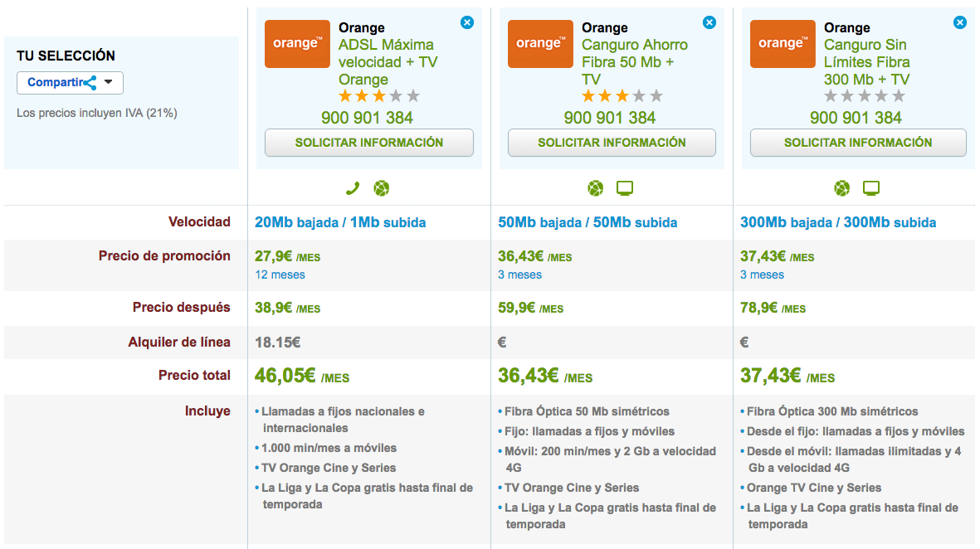Click Alquiler de línea row label
The height and width of the screenshot is (549, 980).
click(179, 343)
